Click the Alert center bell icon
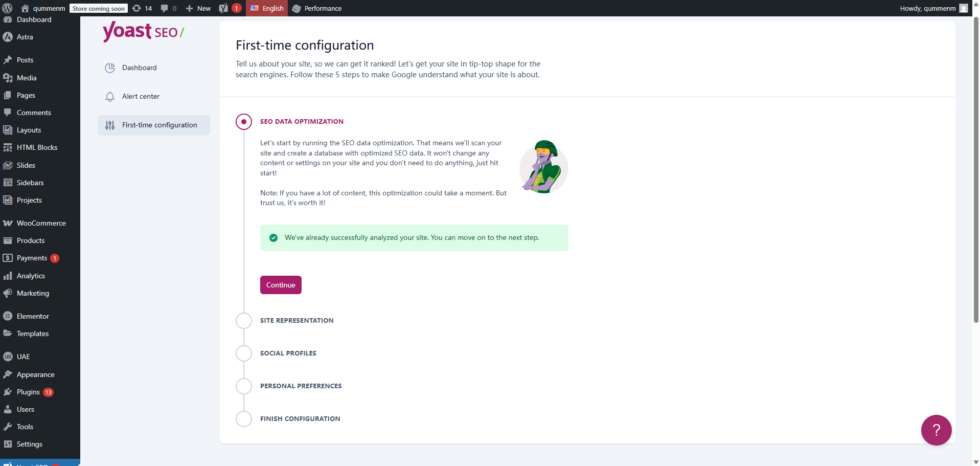The width and height of the screenshot is (980, 466). (x=110, y=97)
